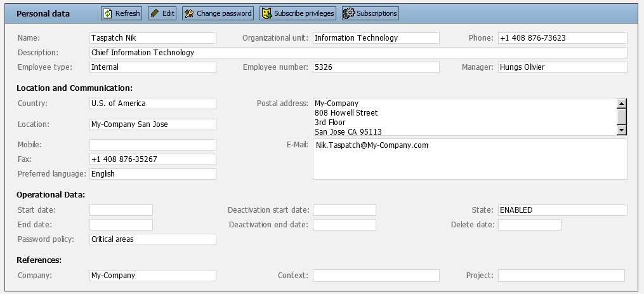Viewport: 644px width, 294px height.
Task: Click the Name field containing Taspatch Nik
Action: [152, 38]
